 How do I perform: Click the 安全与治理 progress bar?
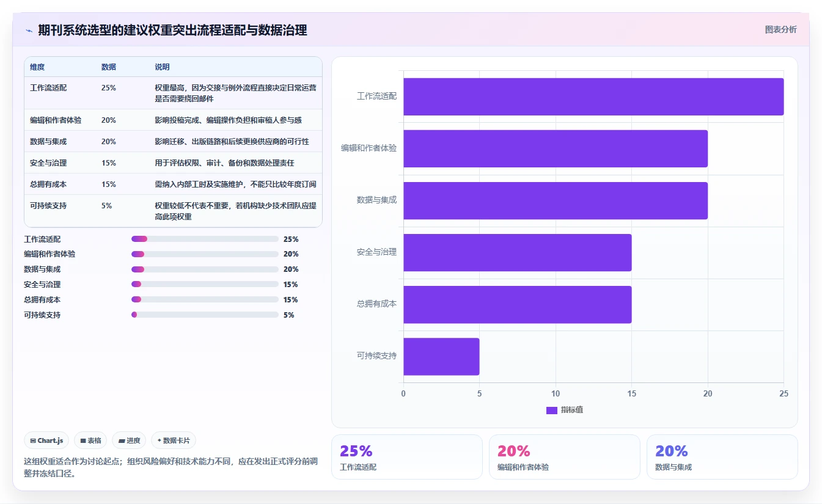point(205,285)
